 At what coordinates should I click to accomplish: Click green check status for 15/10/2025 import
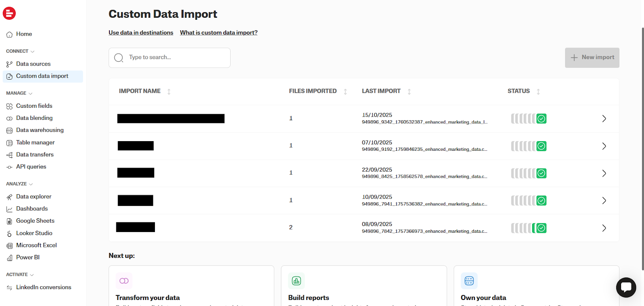tap(541, 119)
